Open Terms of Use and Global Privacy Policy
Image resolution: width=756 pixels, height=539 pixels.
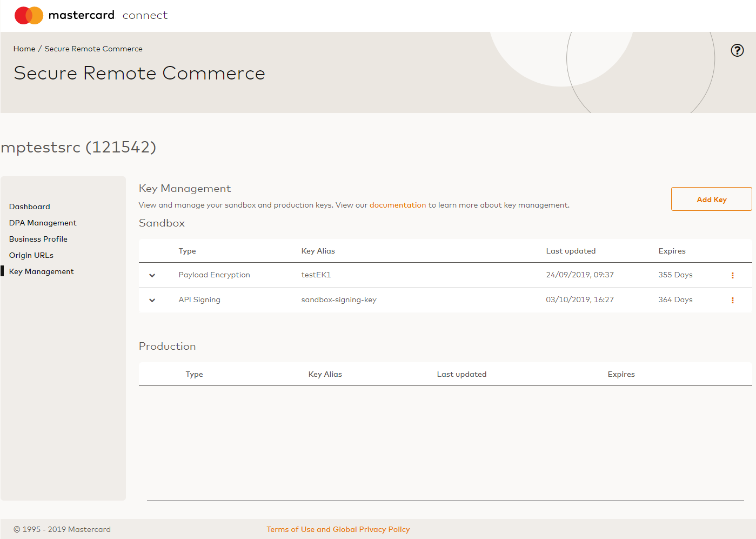(338, 529)
